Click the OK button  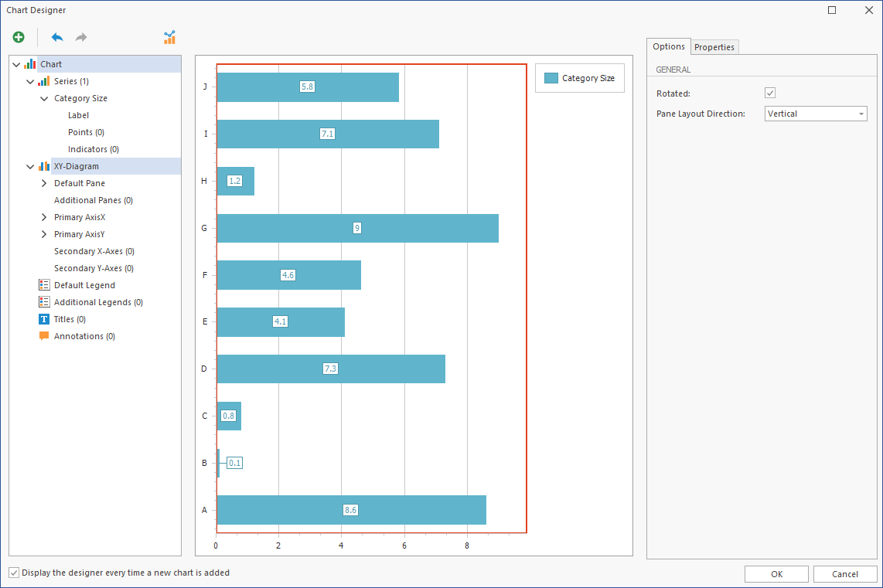(x=776, y=574)
